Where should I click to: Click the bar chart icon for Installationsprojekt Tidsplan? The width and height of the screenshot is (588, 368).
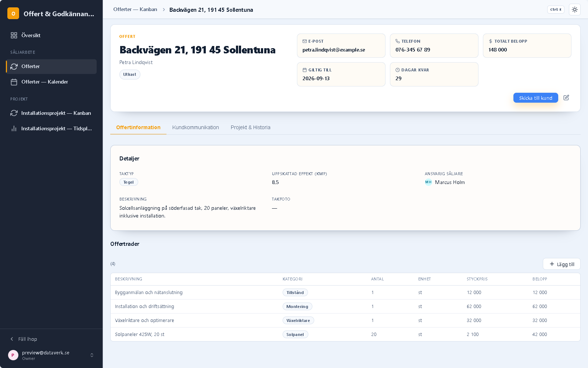[x=14, y=128]
